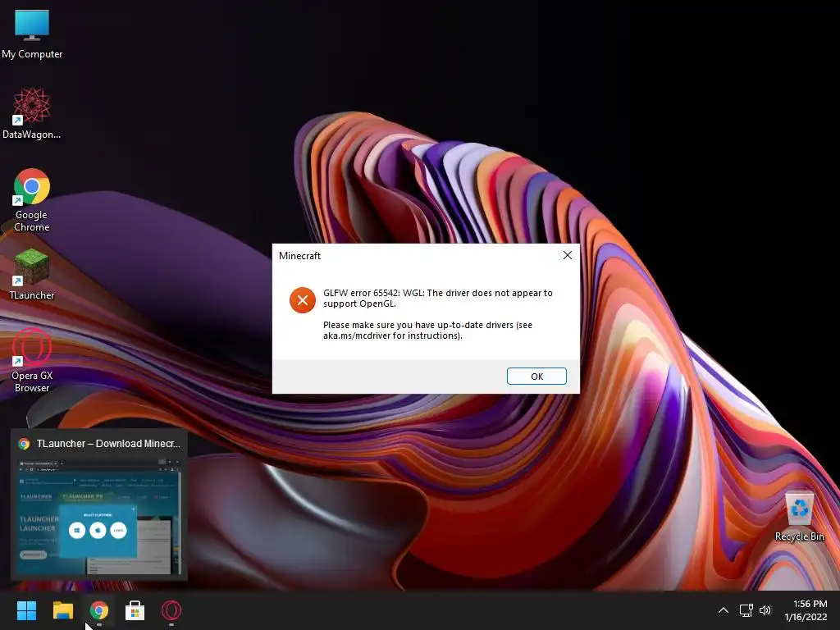Click the Opera GX taskbar icon

(x=171, y=610)
